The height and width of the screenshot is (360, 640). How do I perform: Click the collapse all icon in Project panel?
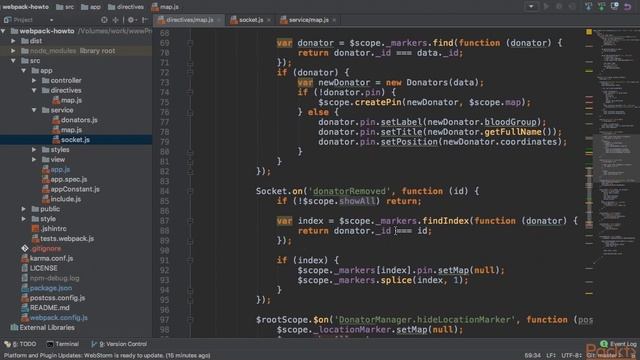(116, 20)
